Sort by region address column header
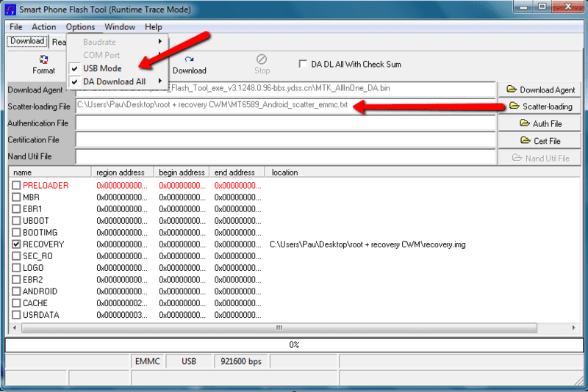588x392 pixels. [122, 173]
